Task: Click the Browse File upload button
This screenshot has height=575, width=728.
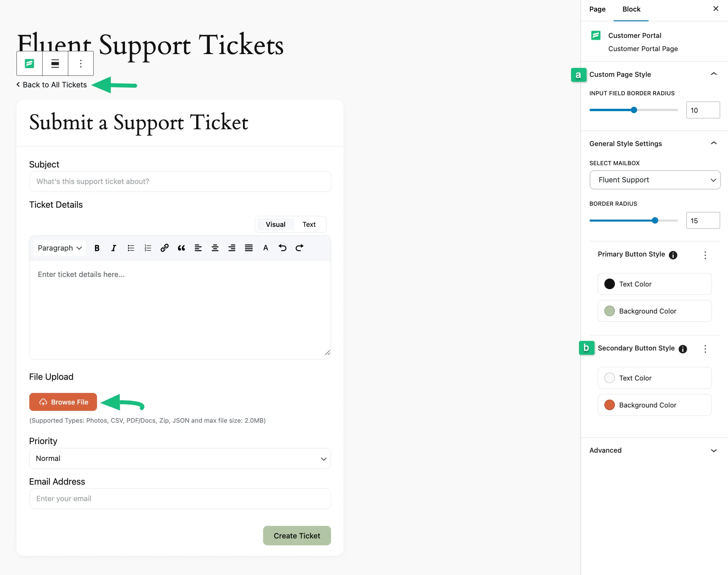Action: [x=63, y=402]
